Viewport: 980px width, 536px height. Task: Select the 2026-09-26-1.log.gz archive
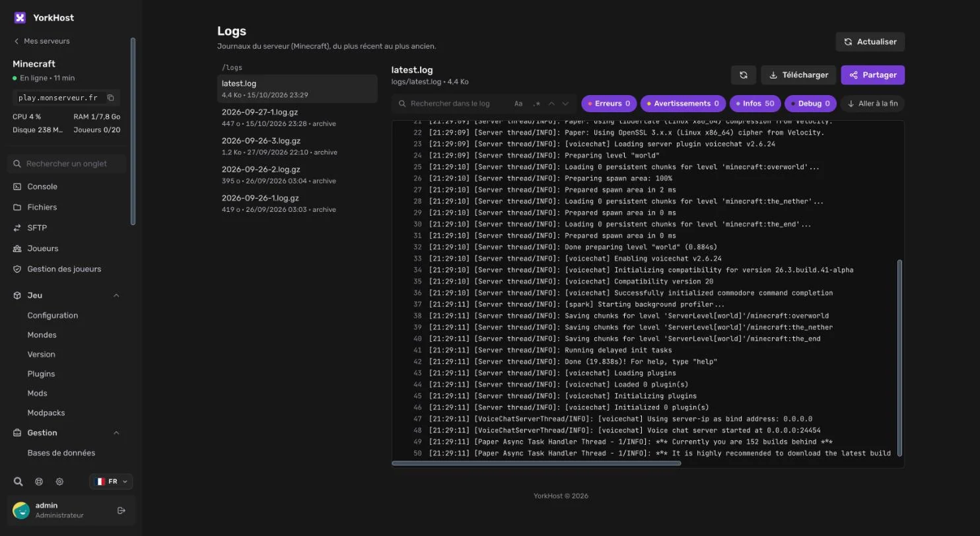(297, 203)
